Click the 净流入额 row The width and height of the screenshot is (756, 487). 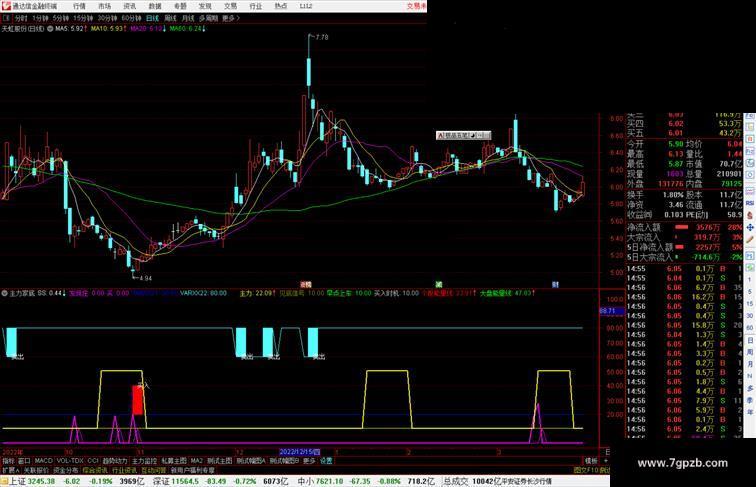685,227
